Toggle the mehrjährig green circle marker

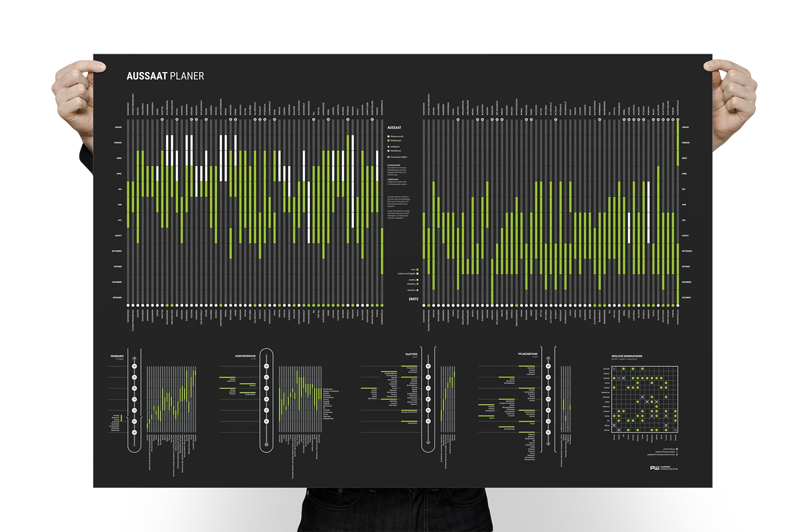click(418, 284)
